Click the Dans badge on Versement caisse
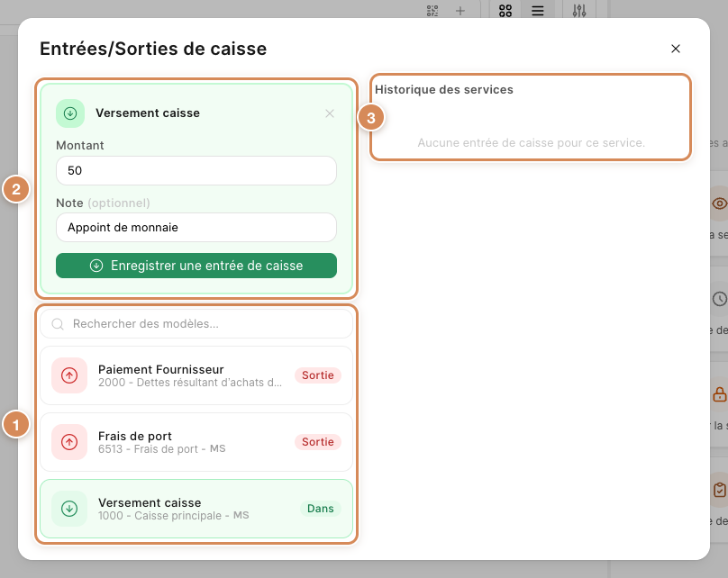 [321, 509]
